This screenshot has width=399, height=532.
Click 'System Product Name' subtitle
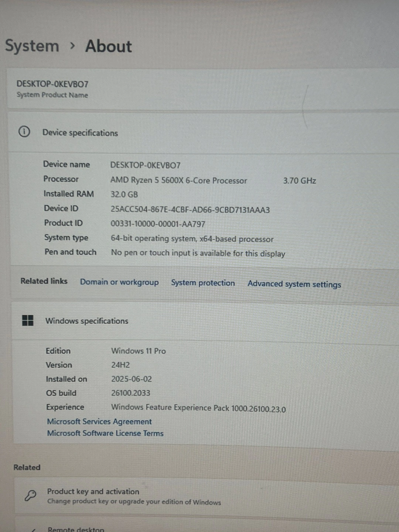(x=52, y=95)
